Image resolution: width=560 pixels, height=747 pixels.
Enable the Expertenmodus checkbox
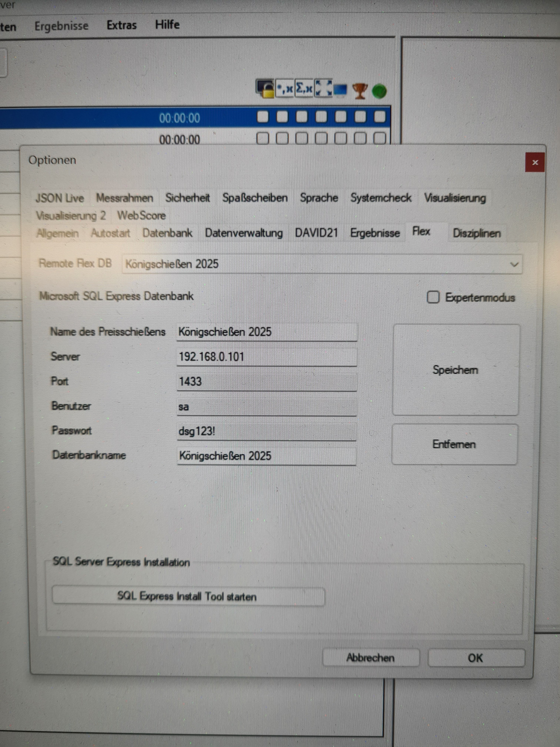[433, 297]
